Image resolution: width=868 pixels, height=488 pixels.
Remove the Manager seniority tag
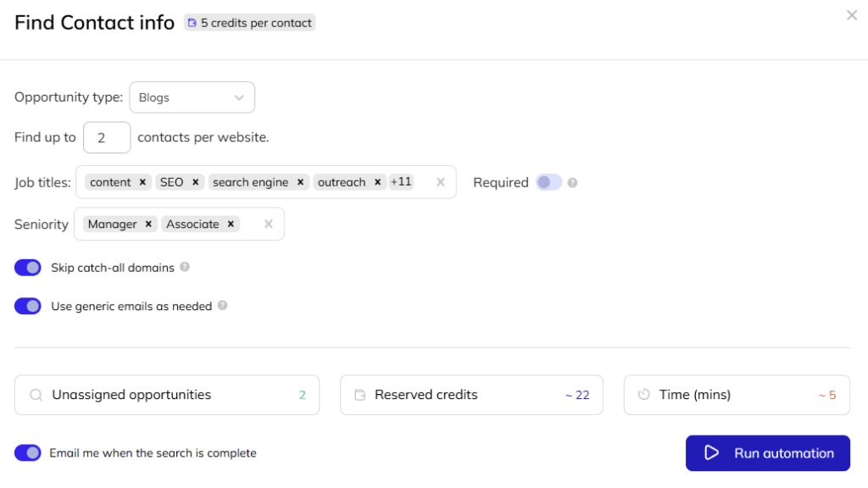pos(147,224)
